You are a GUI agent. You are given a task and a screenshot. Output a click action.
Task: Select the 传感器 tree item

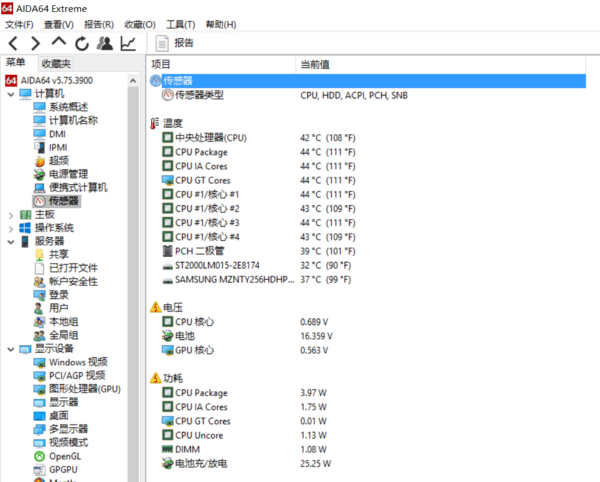tap(57, 201)
